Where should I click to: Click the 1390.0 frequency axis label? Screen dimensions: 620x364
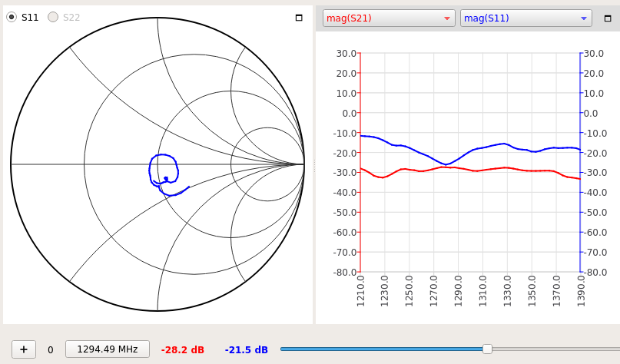581,291
